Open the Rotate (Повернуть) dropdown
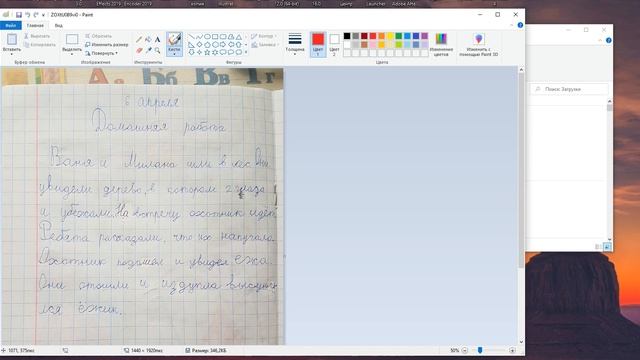Image resolution: width=640 pixels, height=360 pixels. coord(101,53)
